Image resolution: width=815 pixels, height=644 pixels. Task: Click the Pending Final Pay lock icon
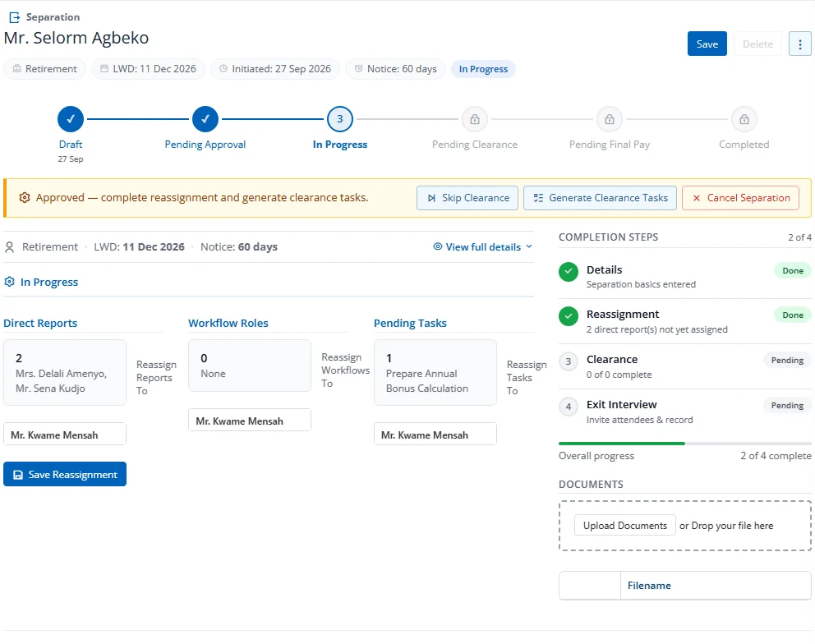(x=609, y=119)
